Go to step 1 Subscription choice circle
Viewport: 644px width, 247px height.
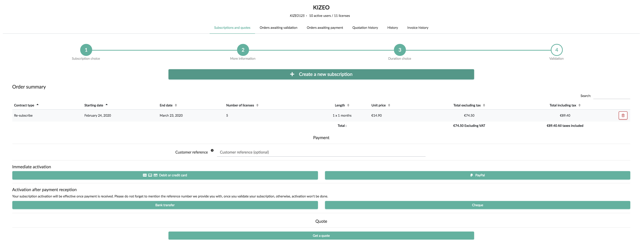(x=86, y=50)
